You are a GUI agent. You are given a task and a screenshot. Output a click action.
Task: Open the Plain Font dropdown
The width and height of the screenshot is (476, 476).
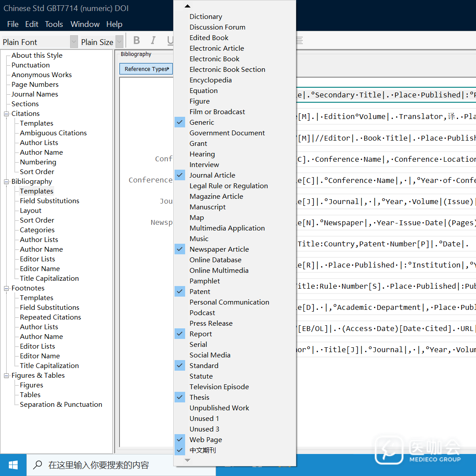click(x=74, y=42)
